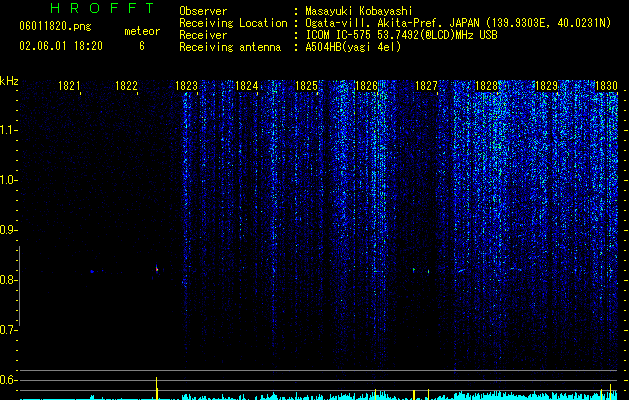Click the 0.8 kHz frequency label

[x=7, y=280]
